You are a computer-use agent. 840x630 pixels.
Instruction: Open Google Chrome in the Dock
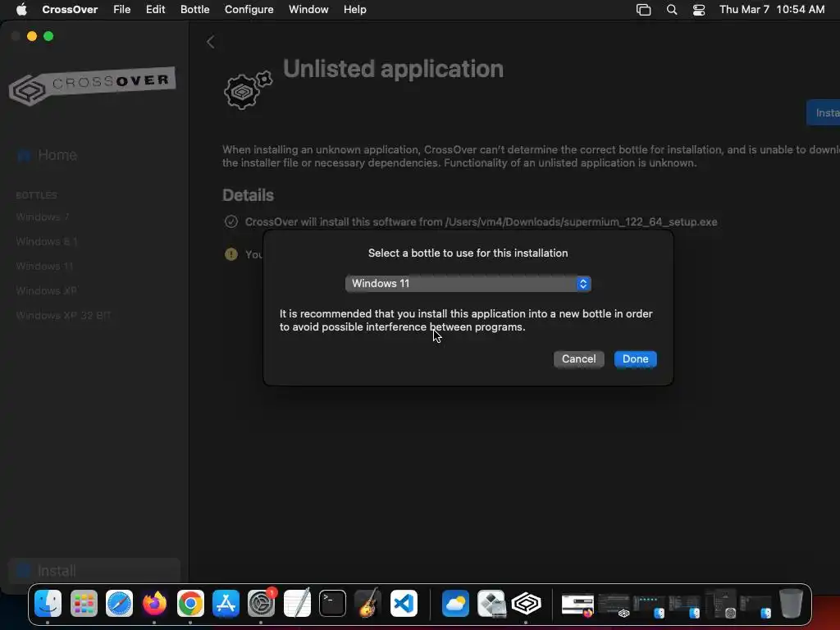[190, 603]
